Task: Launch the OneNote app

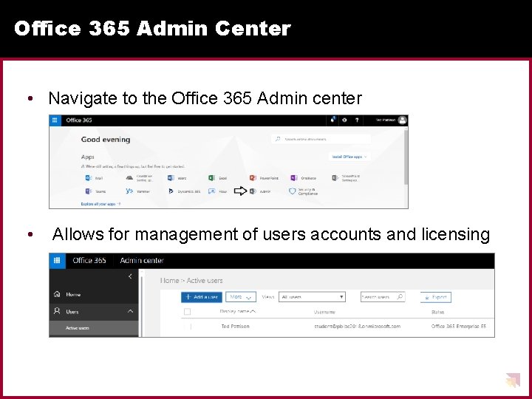Action: (x=304, y=178)
